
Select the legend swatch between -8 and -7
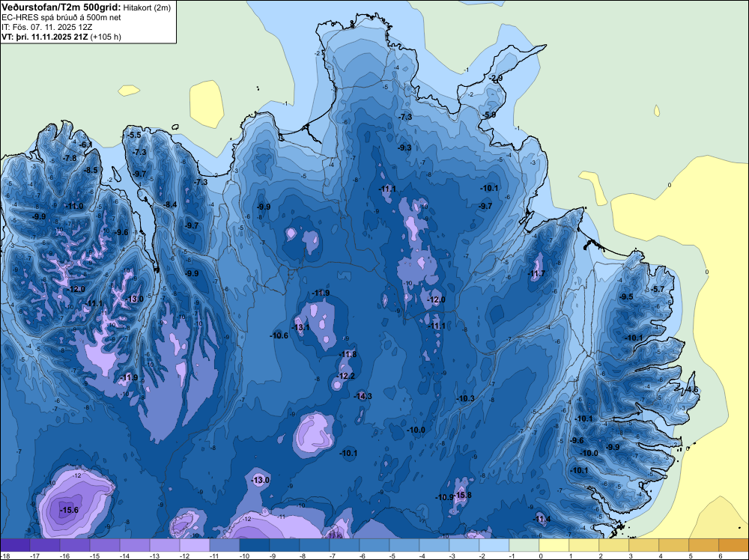point(315,545)
